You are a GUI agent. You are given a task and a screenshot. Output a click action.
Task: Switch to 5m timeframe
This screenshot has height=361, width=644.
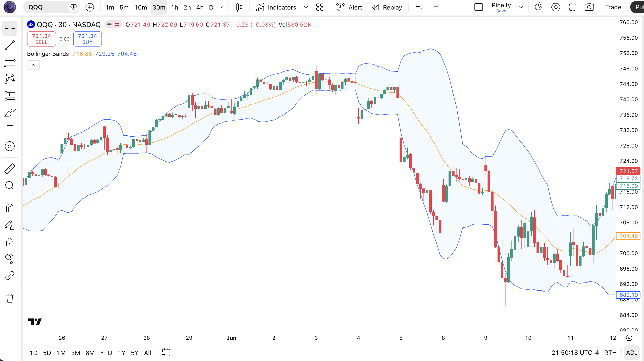tap(124, 7)
